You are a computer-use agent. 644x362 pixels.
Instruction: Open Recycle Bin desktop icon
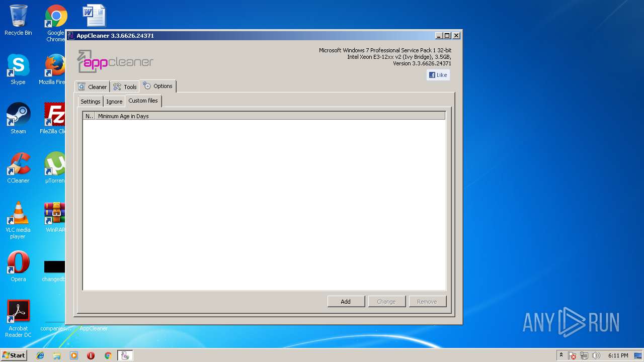[18, 20]
